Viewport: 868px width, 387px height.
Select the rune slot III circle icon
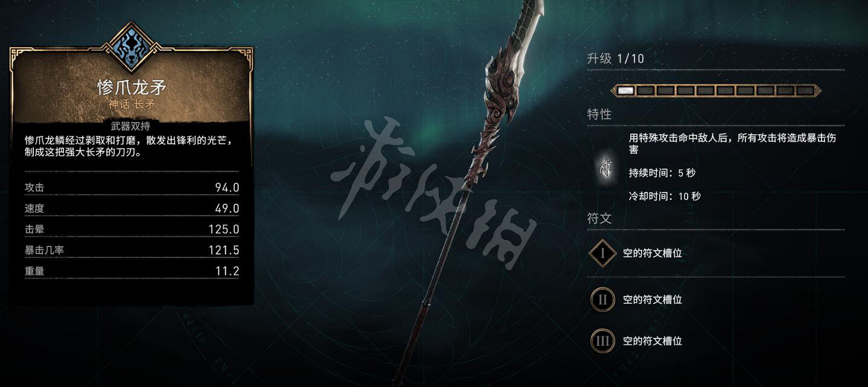pos(602,341)
